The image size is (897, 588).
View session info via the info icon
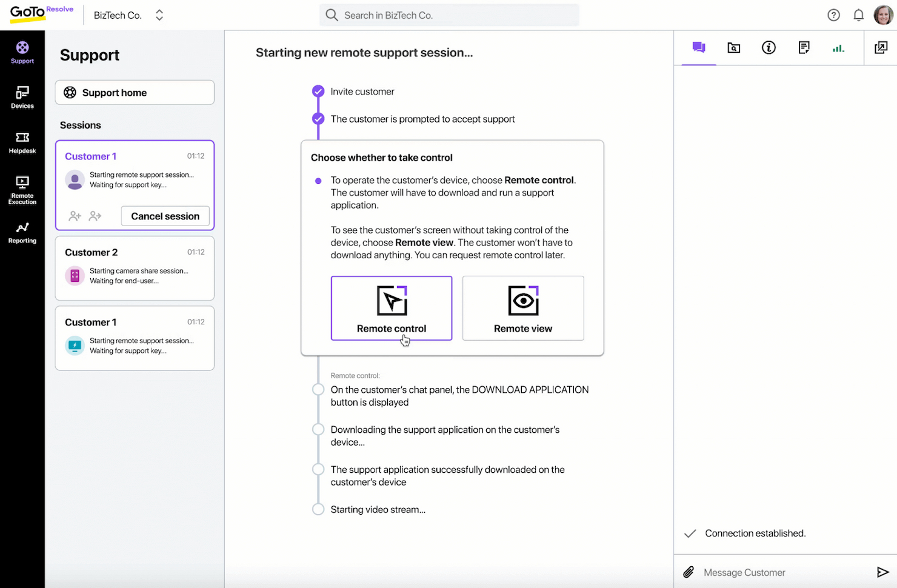coord(769,47)
